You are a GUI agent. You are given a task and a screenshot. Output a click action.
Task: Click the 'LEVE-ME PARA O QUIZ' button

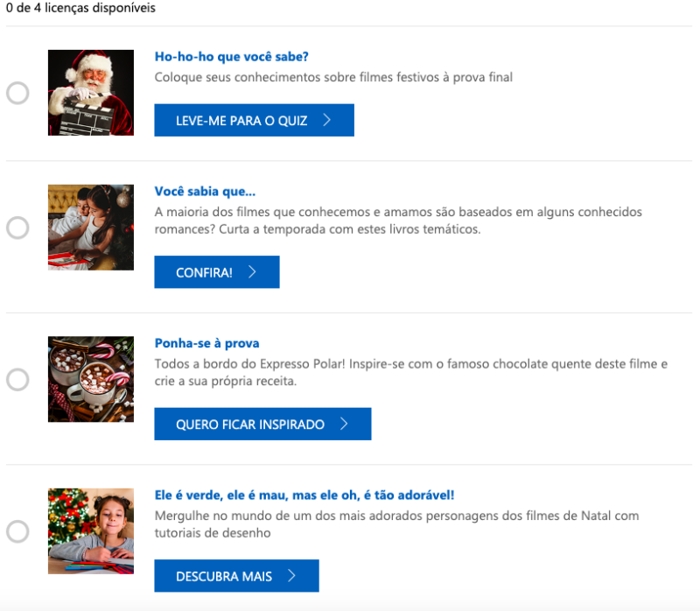pos(254,121)
